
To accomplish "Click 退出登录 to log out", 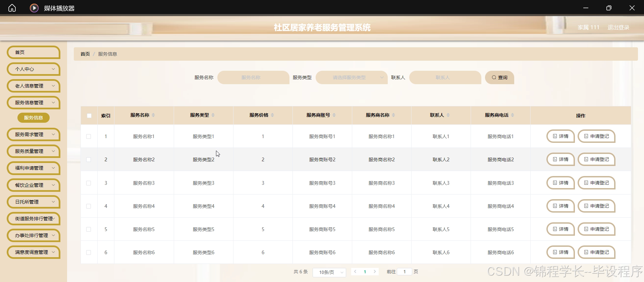I will coord(618,27).
